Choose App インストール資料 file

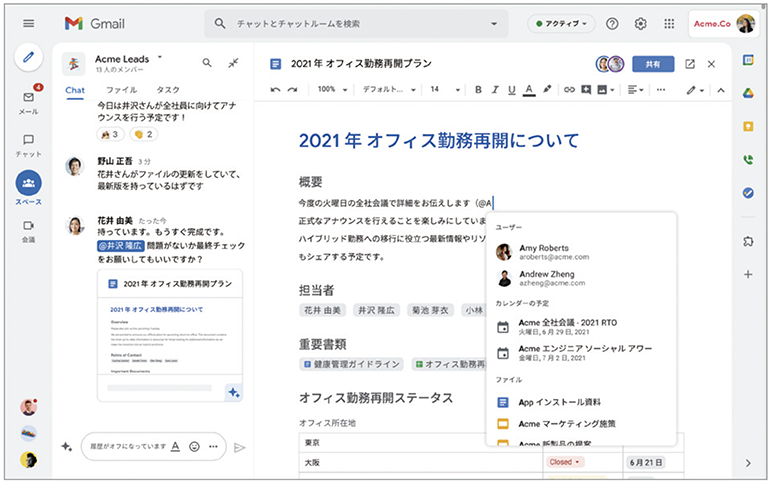[x=581, y=402]
